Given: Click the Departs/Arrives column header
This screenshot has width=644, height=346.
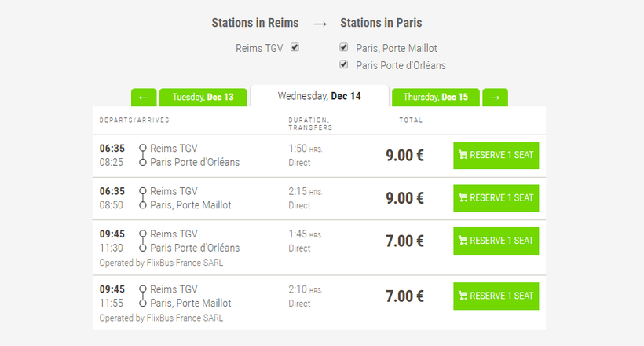Looking at the screenshot, I should click(134, 120).
